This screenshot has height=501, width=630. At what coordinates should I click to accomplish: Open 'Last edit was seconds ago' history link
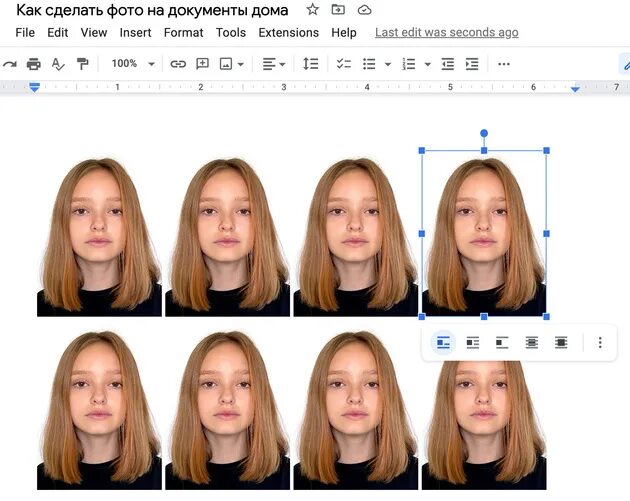point(447,33)
